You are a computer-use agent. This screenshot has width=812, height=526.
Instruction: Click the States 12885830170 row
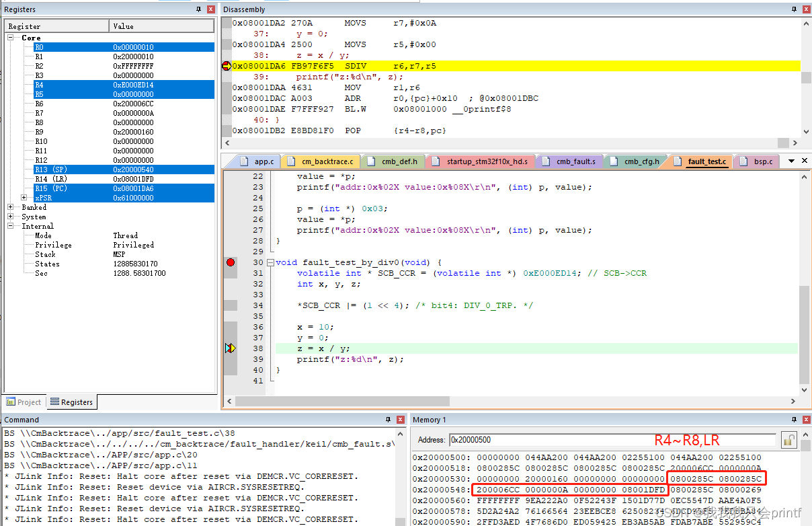coord(124,264)
